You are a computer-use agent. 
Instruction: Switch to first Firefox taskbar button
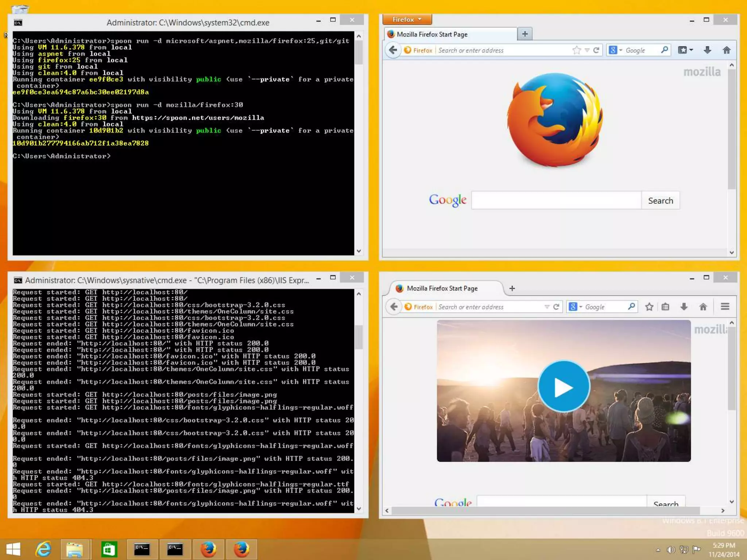point(208,549)
